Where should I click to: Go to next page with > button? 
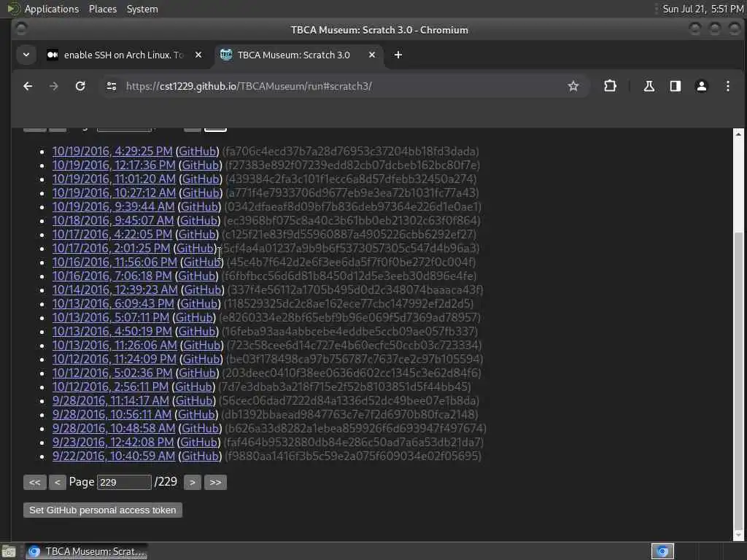click(192, 483)
